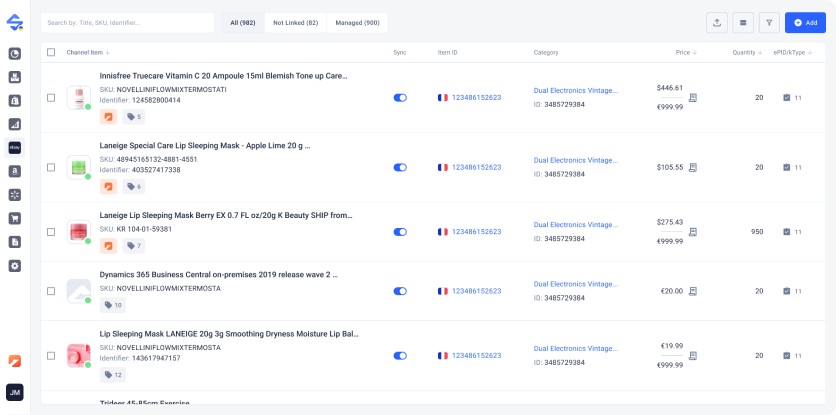The height and width of the screenshot is (415, 836).
Task: Open the Shopify bag icon in sidebar
Action: click(15, 101)
